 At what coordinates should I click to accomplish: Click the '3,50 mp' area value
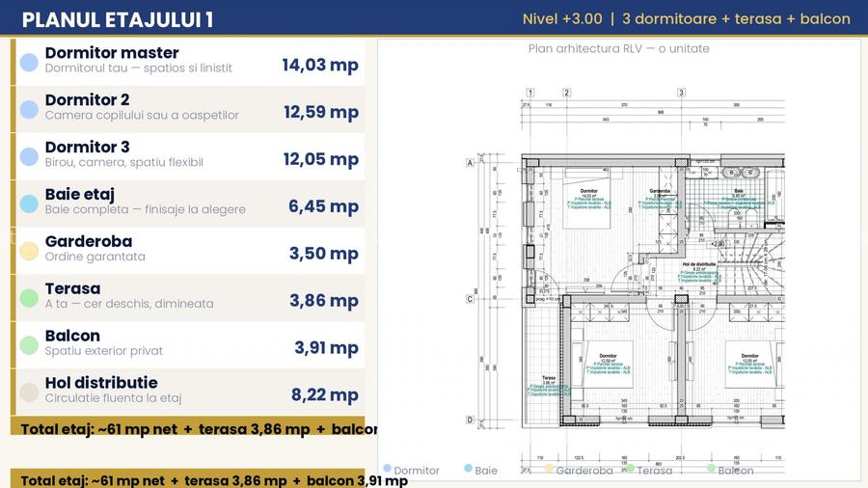(324, 253)
